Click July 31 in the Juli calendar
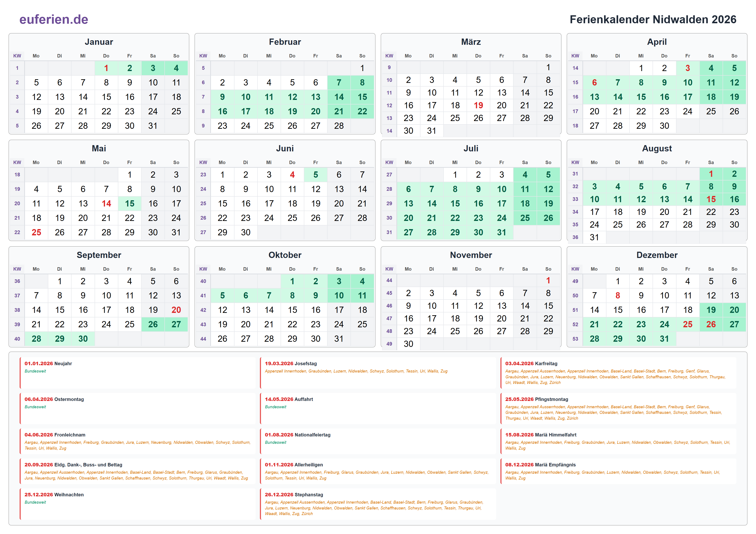The image size is (756, 534). [x=501, y=233]
